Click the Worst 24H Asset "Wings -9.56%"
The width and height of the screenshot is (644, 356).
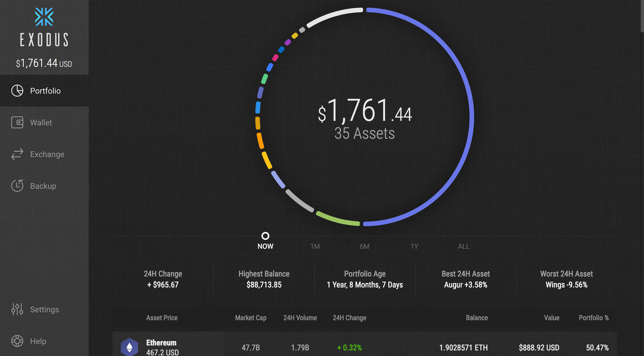coord(566,285)
